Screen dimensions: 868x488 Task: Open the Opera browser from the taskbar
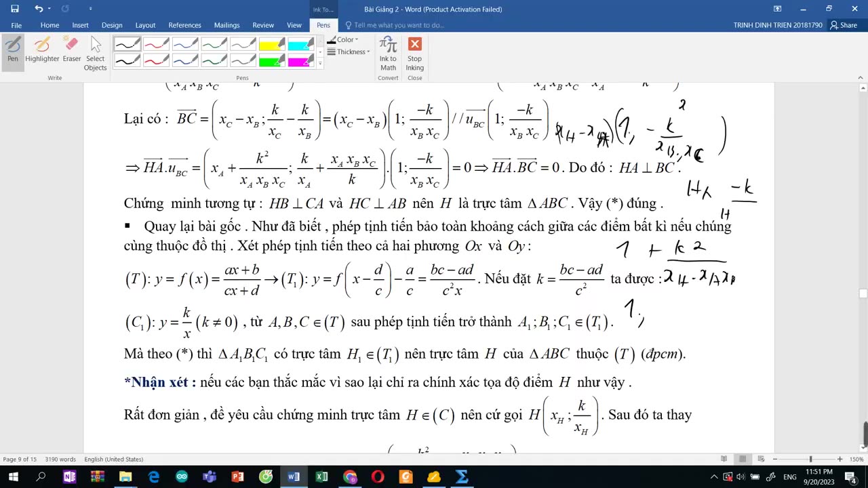coord(378,477)
